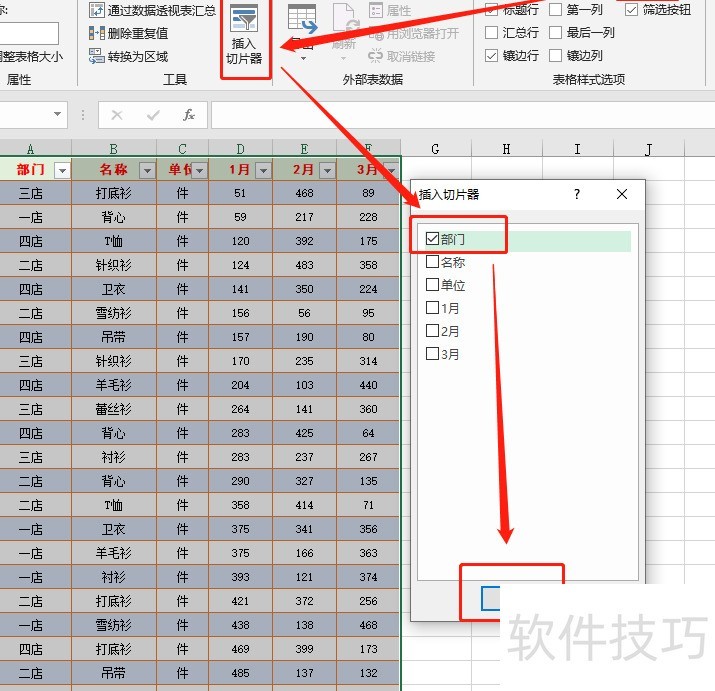This screenshot has height=691, width=715.
Task: Check 3月 in the slicer dialog
Action: point(432,353)
